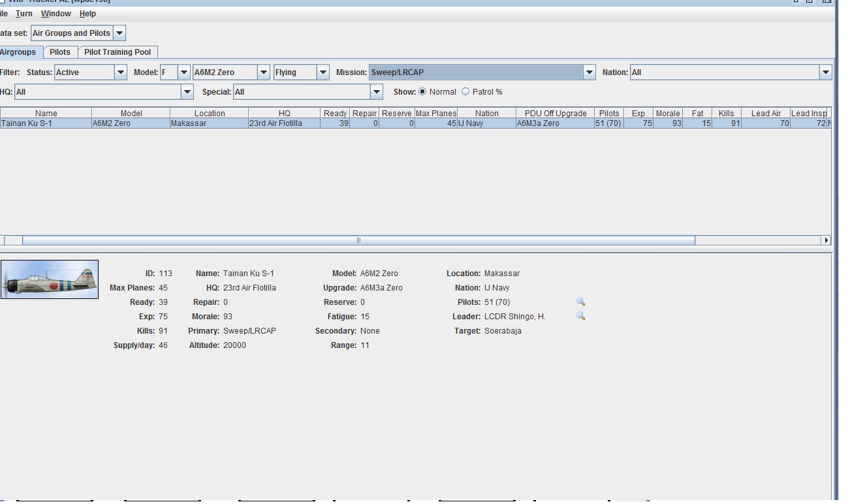
Task: Open leader magnifier icon beside LCDR Shingo
Action: click(580, 316)
